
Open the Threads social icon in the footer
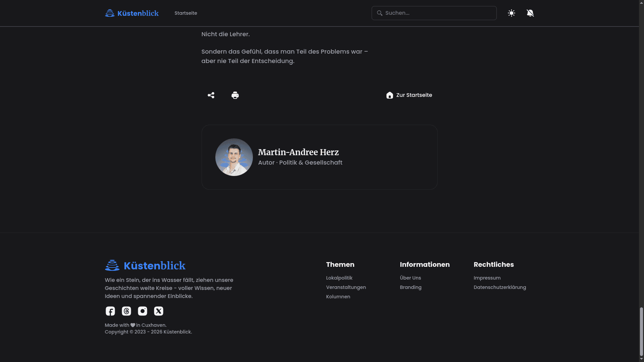[126, 311]
